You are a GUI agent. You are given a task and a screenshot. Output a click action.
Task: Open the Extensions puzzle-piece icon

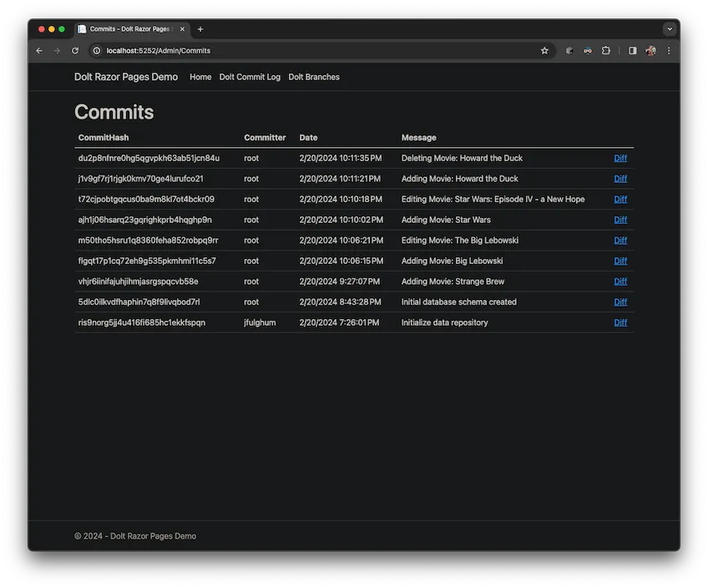(x=606, y=50)
